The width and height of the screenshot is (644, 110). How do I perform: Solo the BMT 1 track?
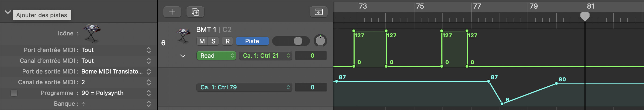tap(213, 41)
